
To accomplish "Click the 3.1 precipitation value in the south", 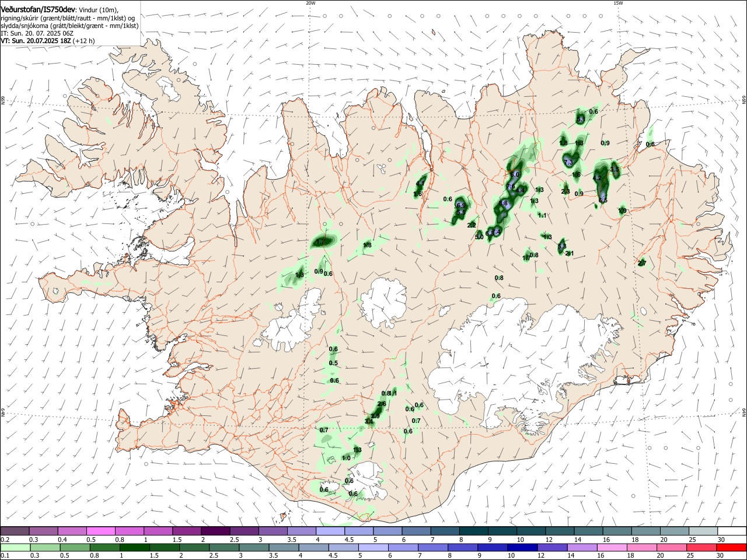I will coord(369,421).
